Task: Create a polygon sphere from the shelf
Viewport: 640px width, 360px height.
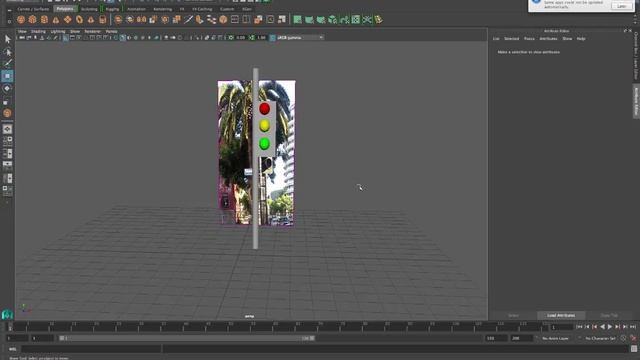Action: [21, 20]
